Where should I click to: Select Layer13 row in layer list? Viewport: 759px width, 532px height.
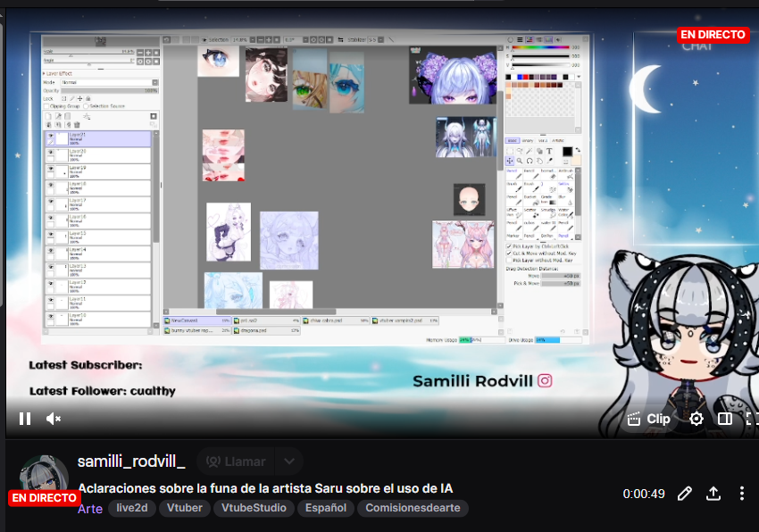click(x=98, y=270)
